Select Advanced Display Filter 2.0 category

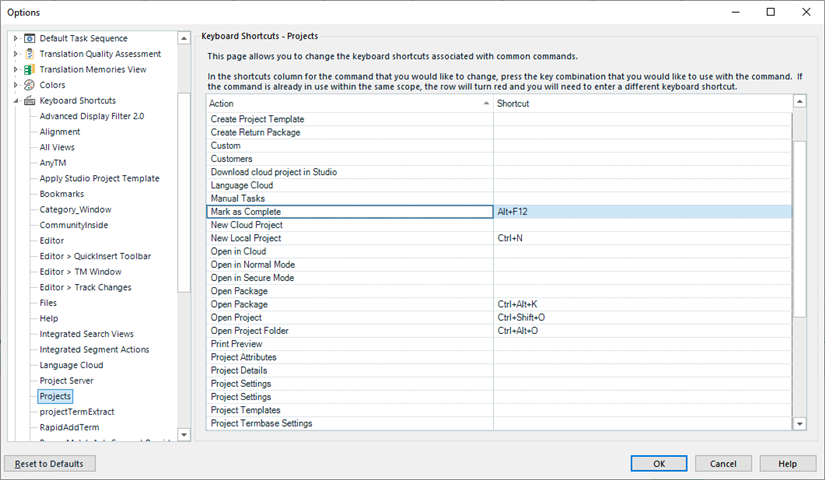click(92, 116)
